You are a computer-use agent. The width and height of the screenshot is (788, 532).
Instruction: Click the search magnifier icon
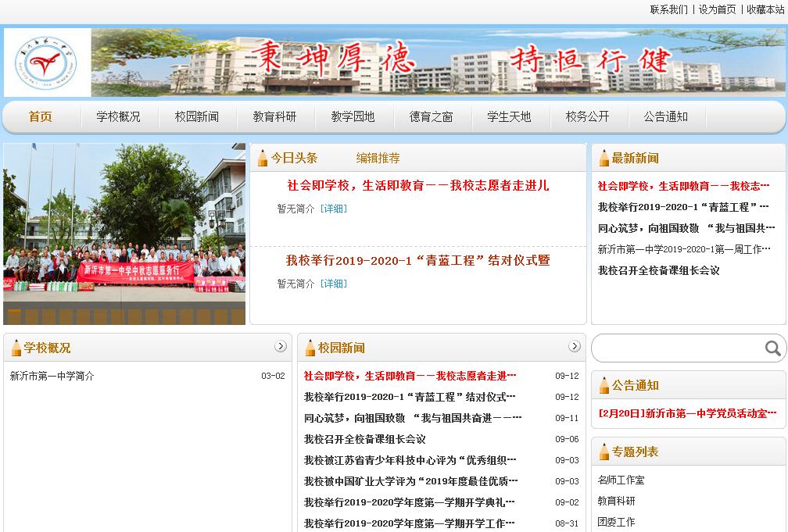tap(772, 348)
